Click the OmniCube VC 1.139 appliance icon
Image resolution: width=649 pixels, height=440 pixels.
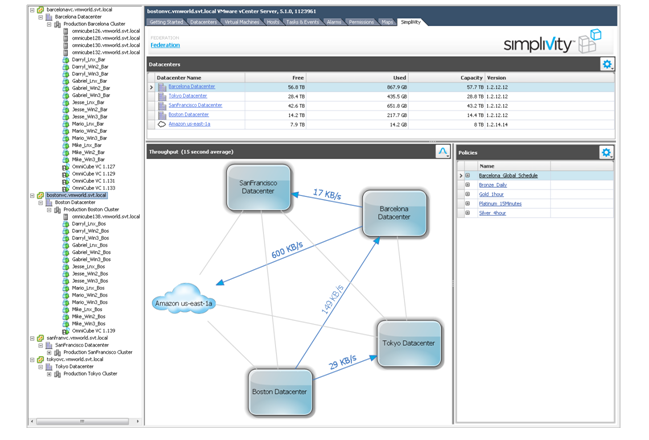(65, 331)
